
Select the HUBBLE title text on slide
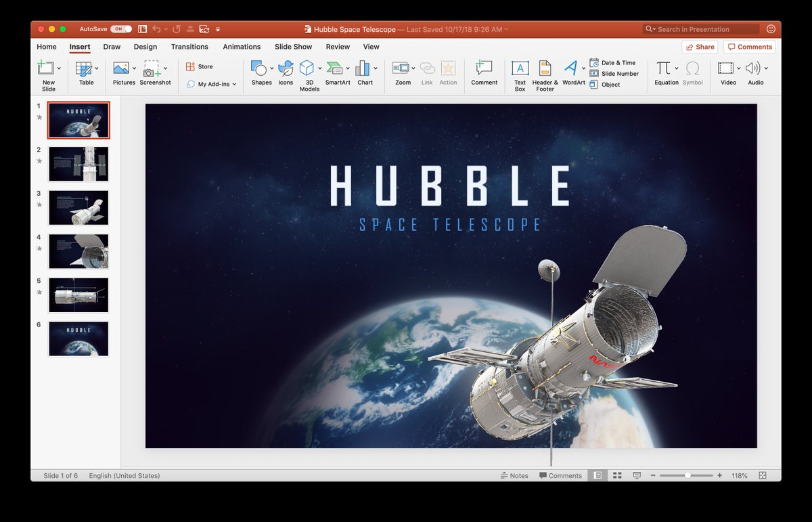coord(451,186)
